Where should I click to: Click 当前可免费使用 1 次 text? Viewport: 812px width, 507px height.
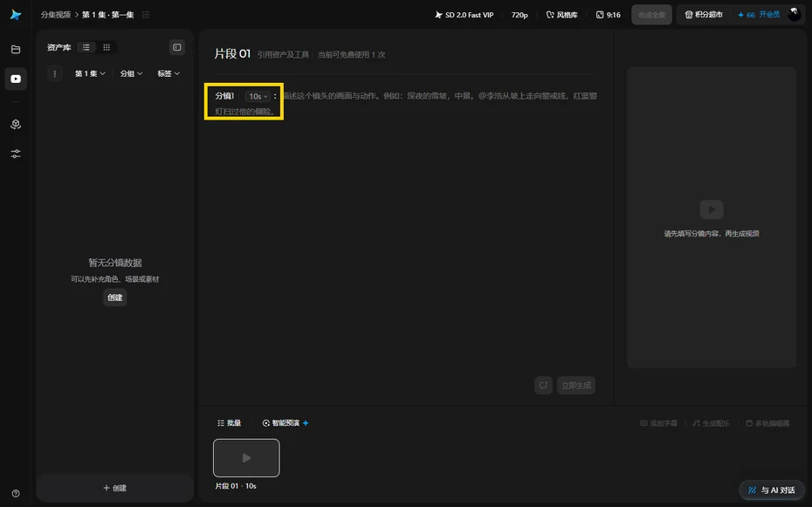[352, 55]
